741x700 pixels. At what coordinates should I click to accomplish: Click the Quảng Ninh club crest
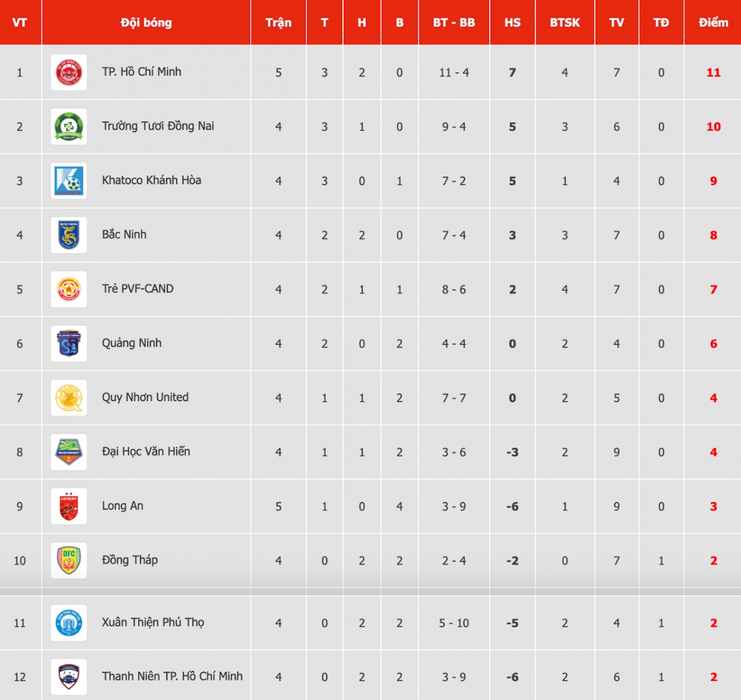pyautogui.click(x=69, y=344)
